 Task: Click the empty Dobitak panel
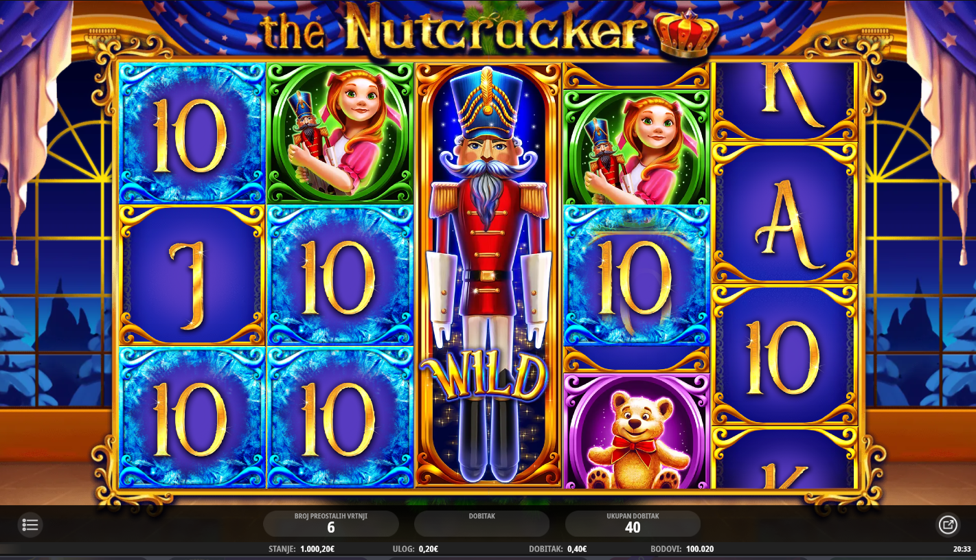click(x=481, y=523)
